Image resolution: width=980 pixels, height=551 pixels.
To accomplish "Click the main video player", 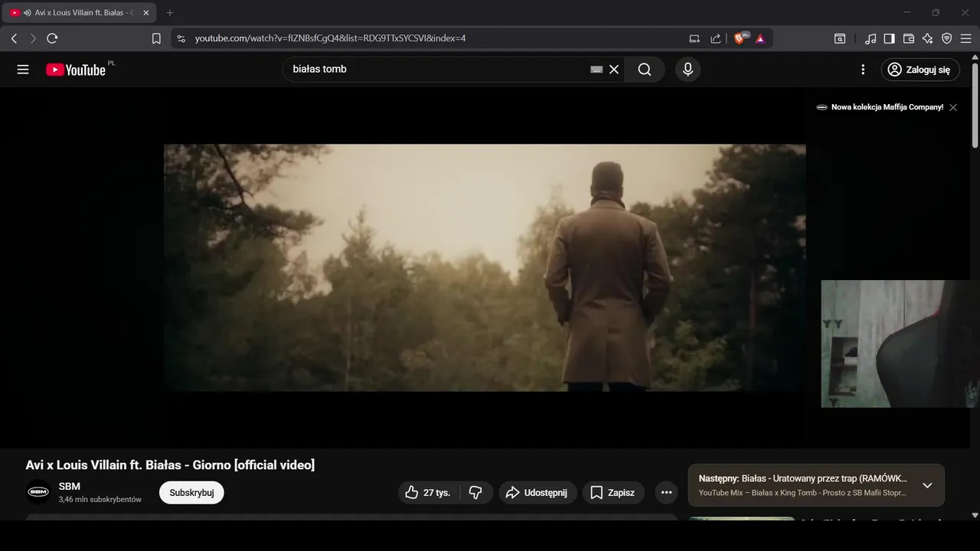I will tap(485, 268).
